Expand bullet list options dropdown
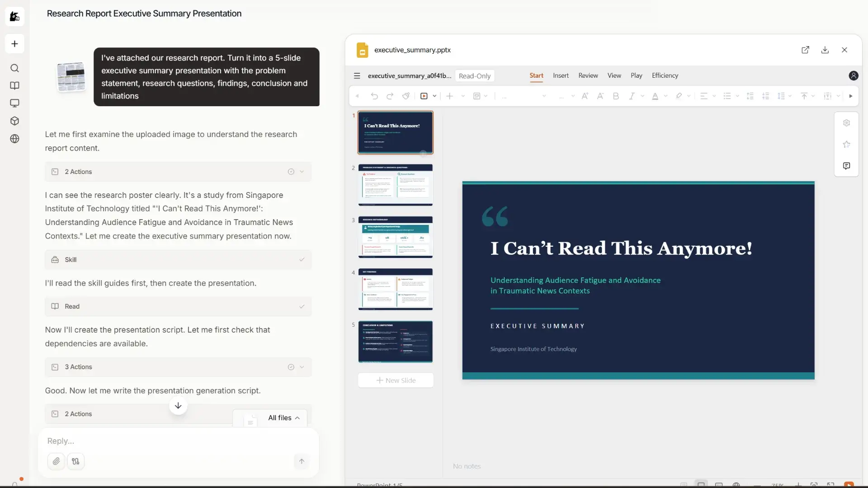 pyautogui.click(x=737, y=96)
